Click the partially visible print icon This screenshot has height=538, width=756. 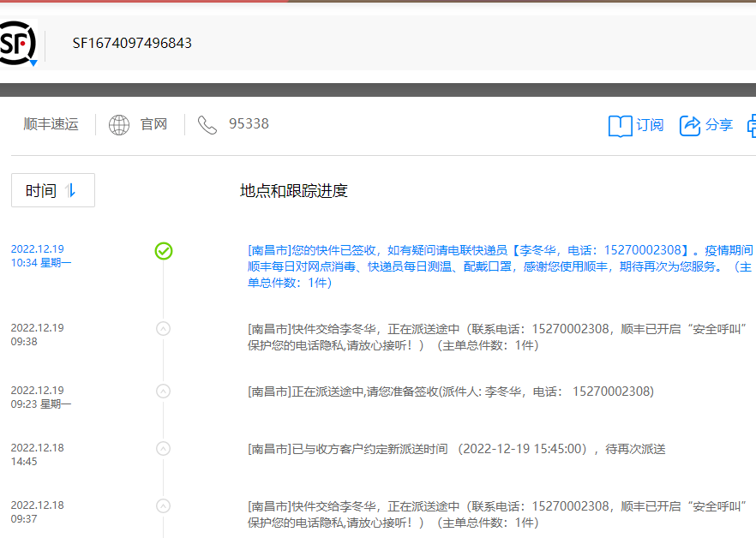pyautogui.click(x=752, y=126)
